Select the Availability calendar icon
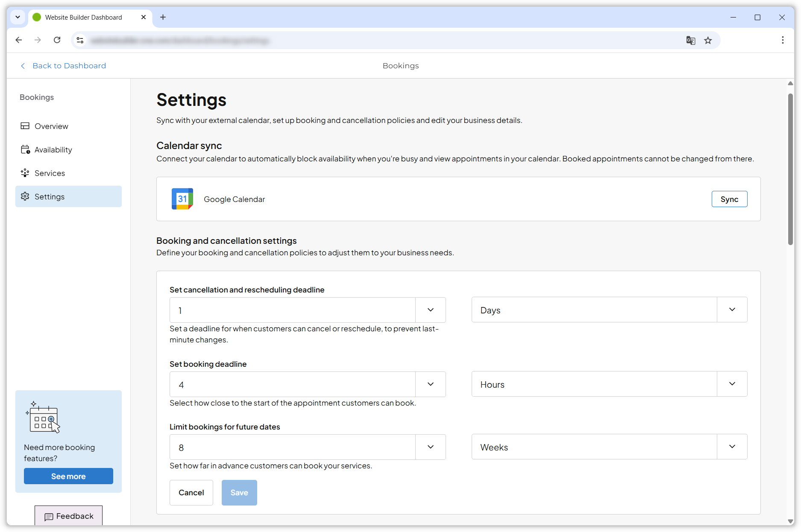The height and width of the screenshot is (532, 801). tap(25, 149)
